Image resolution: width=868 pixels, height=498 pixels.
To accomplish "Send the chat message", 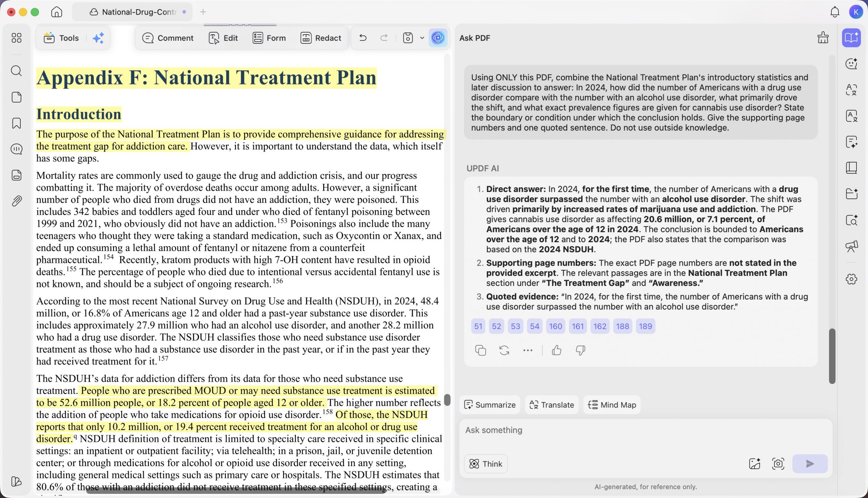I will [810, 464].
